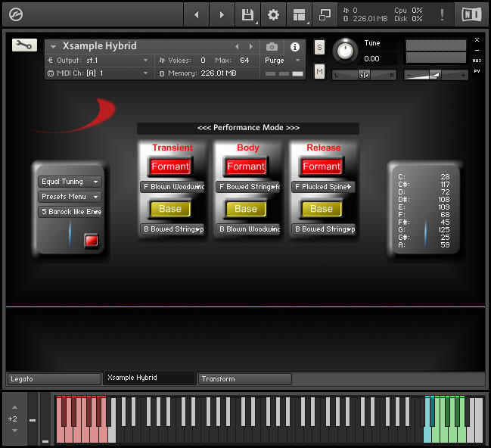Solo the instrument with S button
The height and width of the screenshot is (448, 491).
click(319, 48)
